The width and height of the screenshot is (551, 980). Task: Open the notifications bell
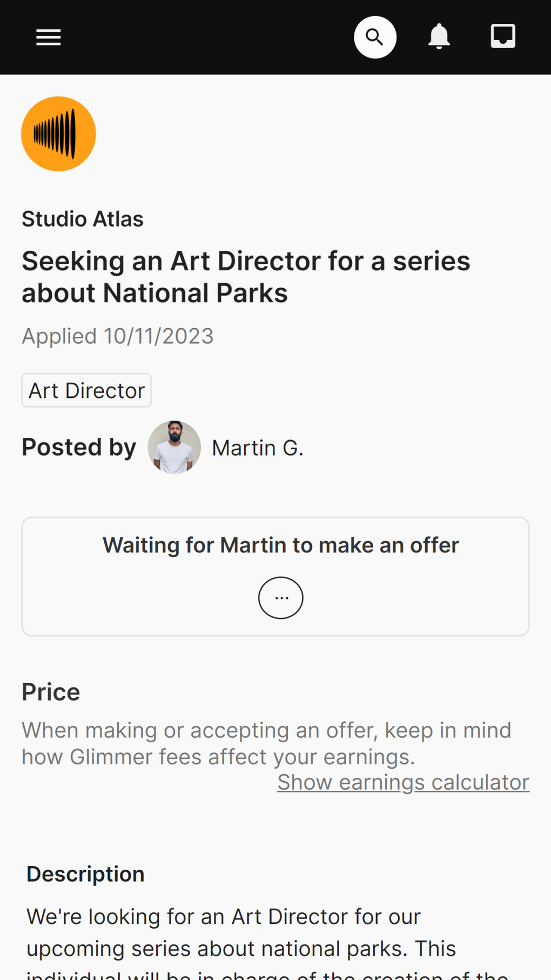tap(439, 37)
